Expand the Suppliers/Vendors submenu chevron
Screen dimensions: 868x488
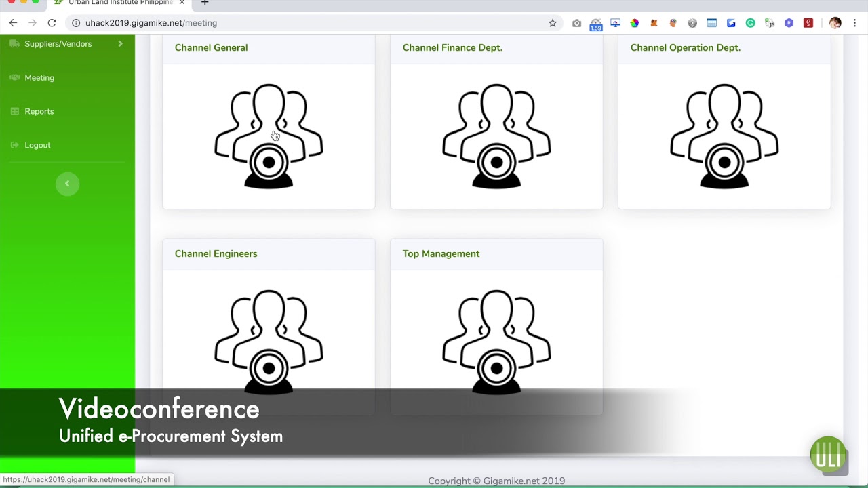(120, 43)
